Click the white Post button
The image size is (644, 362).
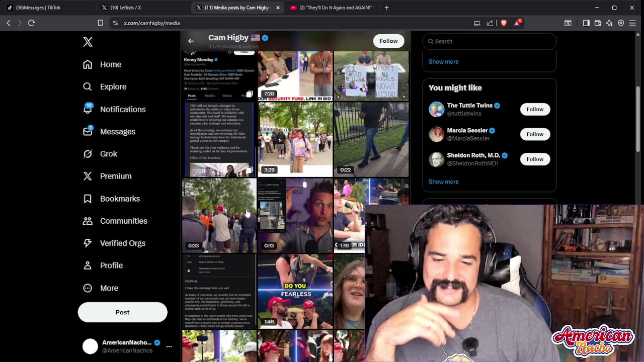(x=122, y=312)
